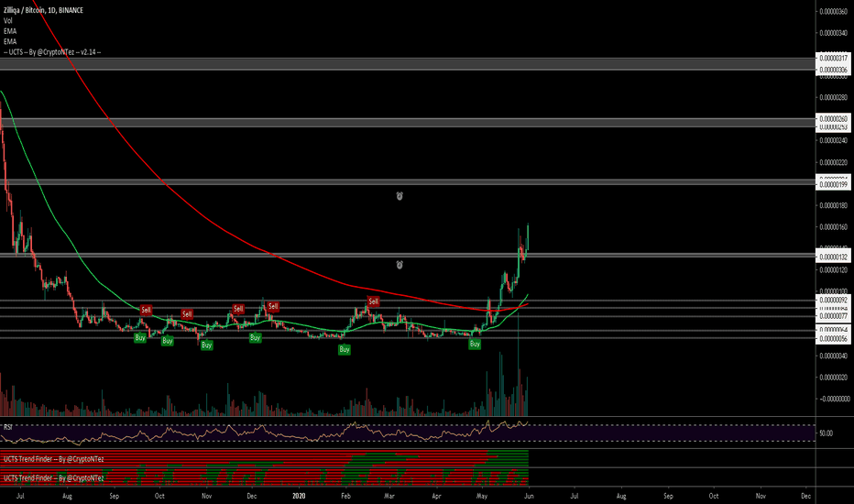Select the first EMA indicator label

coord(10,31)
